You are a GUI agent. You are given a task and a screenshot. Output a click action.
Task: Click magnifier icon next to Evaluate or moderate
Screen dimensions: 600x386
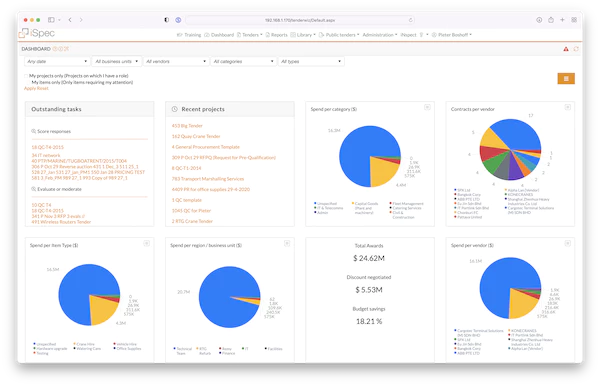click(x=34, y=189)
